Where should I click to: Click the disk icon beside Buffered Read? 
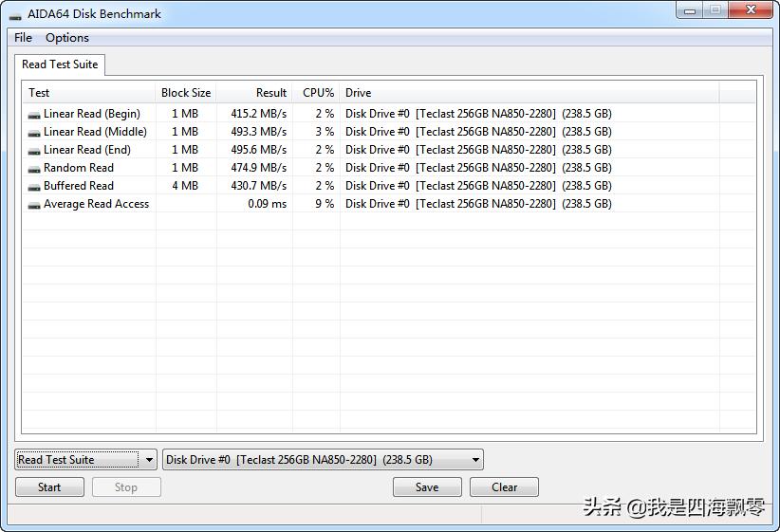(x=34, y=187)
